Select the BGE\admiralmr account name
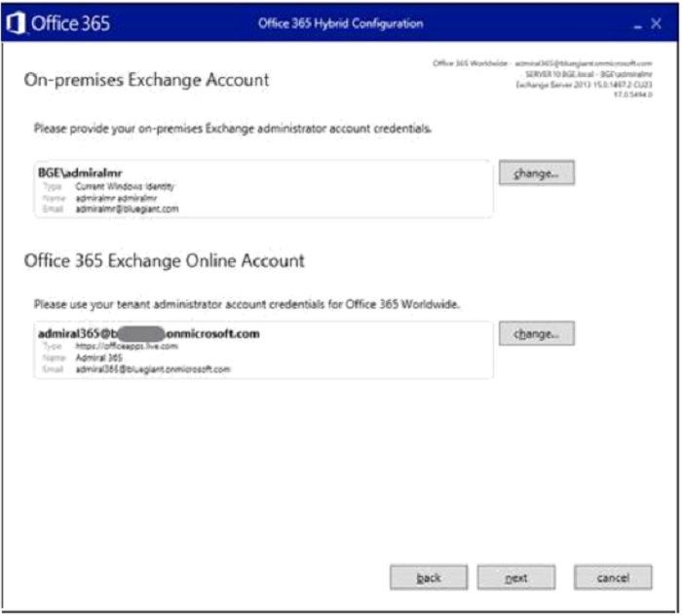This screenshot has width=682, height=616. pyautogui.click(x=80, y=173)
